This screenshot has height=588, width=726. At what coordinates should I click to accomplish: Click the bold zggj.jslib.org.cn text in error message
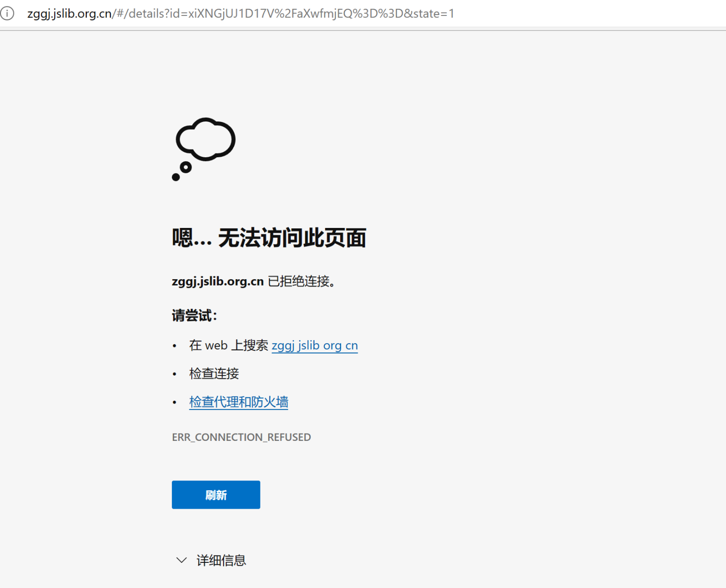point(218,281)
